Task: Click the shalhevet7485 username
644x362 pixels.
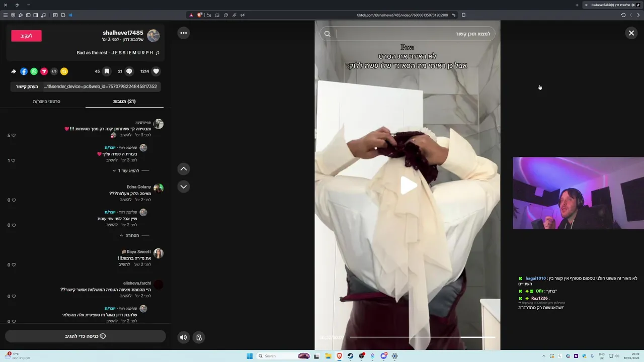Action: 123,33
